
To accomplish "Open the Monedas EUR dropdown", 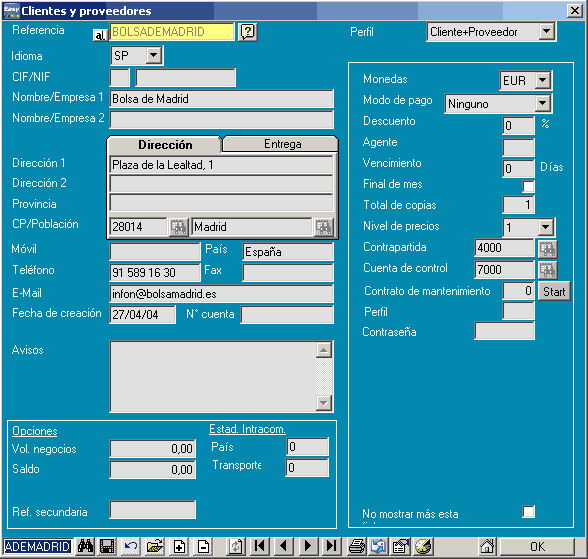I will click(543, 80).
